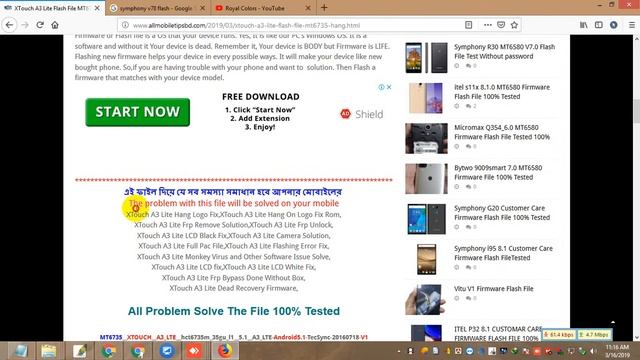Save the page to Pocket
640x360 pixels.
coord(501,25)
